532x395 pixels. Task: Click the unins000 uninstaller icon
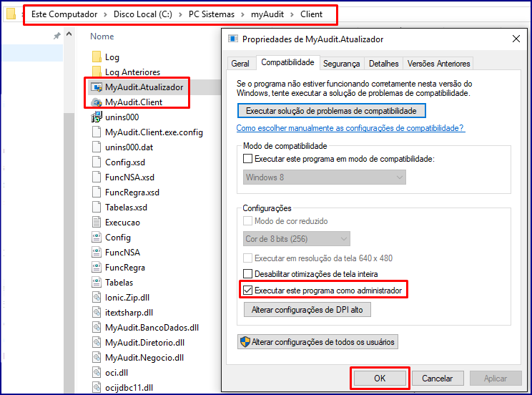point(97,117)
